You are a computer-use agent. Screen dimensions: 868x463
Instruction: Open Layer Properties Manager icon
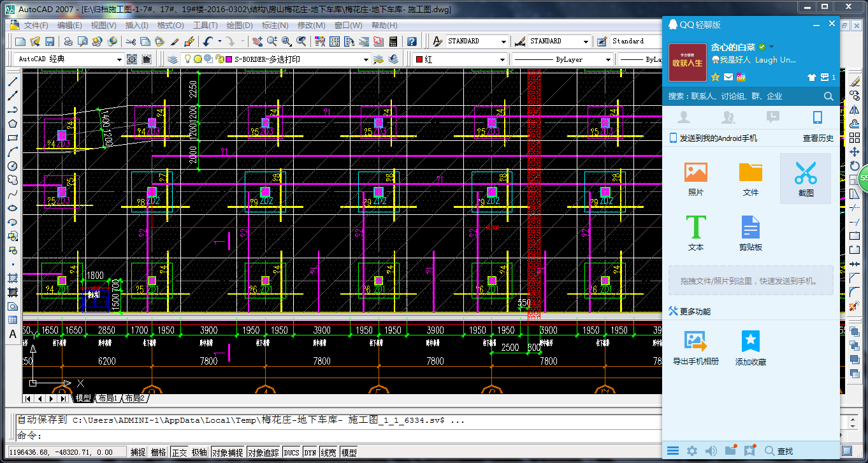(x=173, y=59)
